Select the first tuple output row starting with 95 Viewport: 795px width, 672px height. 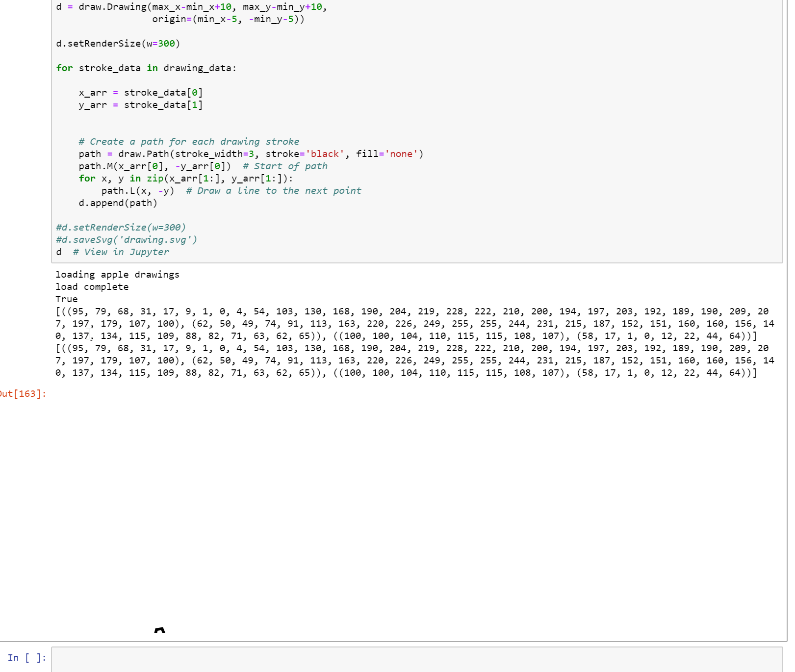click(x=392, y=311)
